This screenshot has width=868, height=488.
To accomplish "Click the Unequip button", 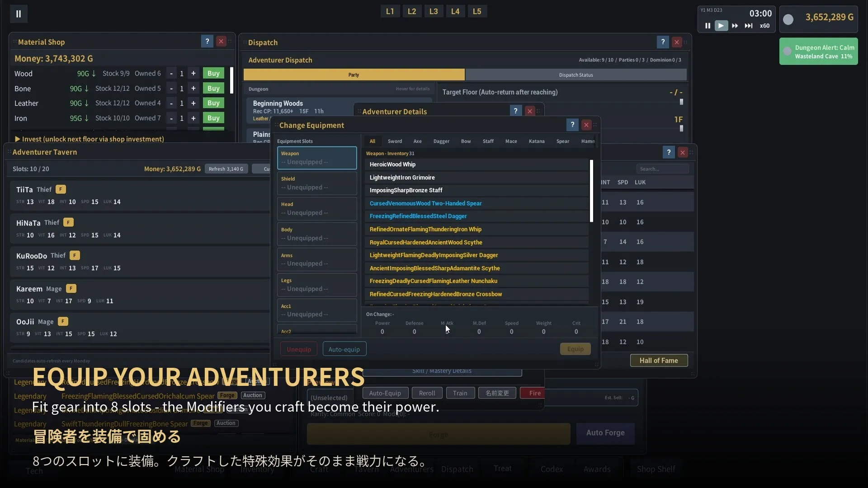I will (x=299, y=349).
